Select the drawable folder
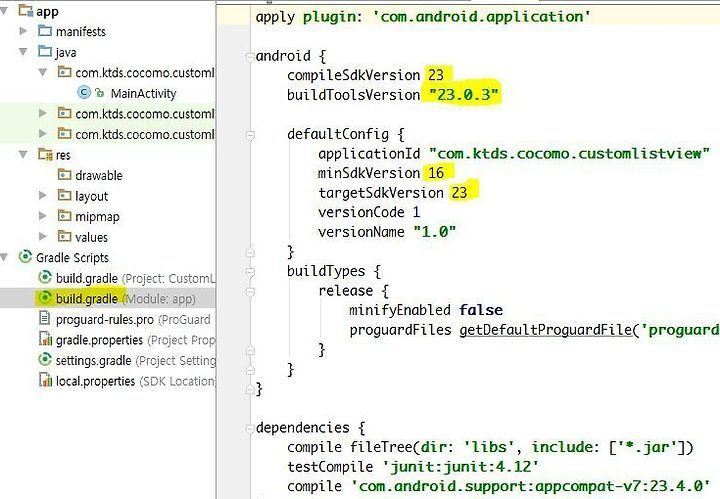720x499 pixels. (99, 176)
